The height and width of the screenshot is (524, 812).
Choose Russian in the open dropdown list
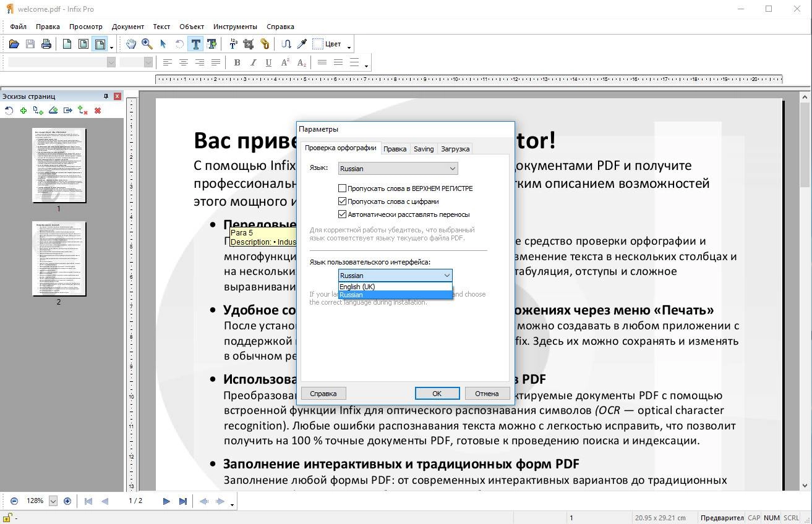click(395, 295)
